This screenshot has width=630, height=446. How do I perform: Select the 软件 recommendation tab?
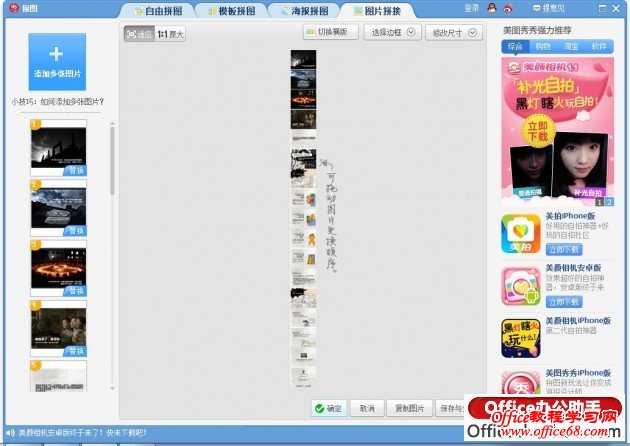pyautogui.click(x=599, y=46)
